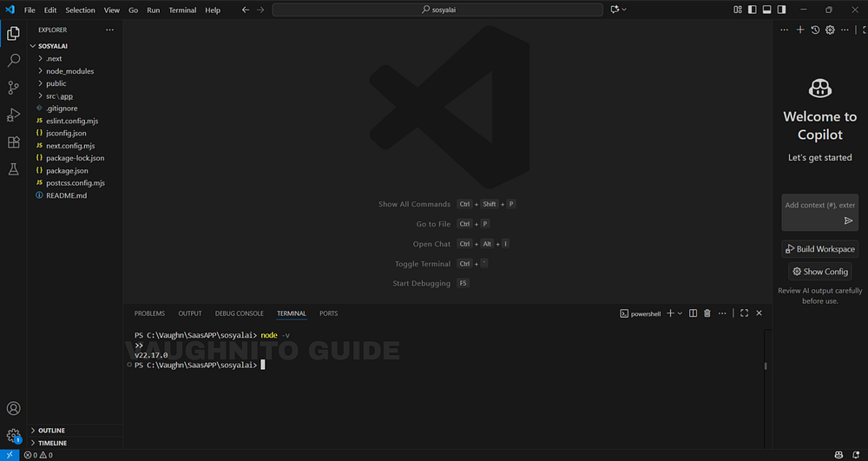Open the Help menu
The width and height of the screenshot is (868, 461).
click(213, 10)
